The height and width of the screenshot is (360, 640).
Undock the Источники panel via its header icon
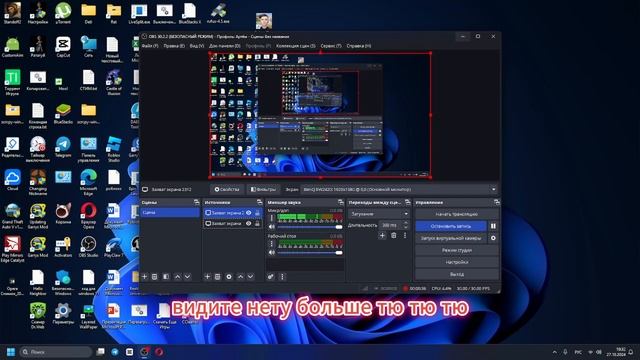coord(260,202)
